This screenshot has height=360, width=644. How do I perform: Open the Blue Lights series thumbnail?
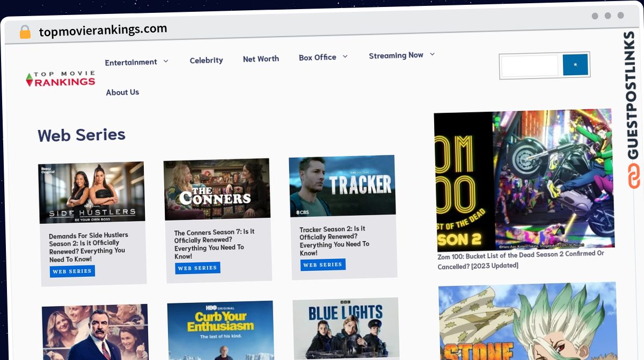tap(346, 328)
